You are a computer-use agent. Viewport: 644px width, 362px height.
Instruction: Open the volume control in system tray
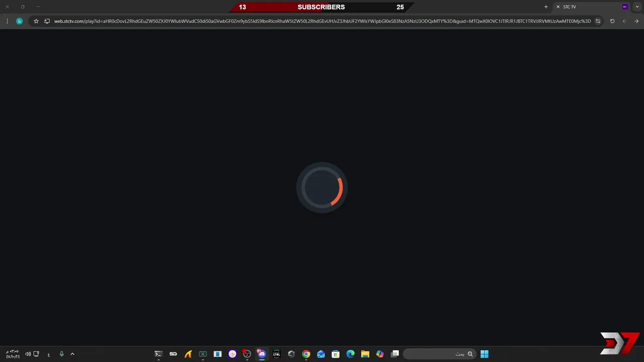pos(28,354)
